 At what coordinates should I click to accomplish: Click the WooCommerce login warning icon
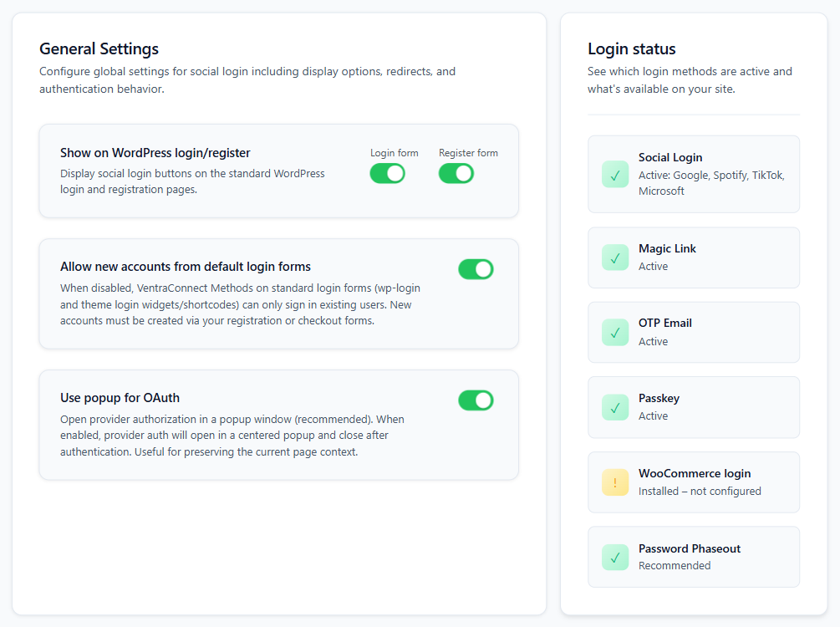point(615,482)
